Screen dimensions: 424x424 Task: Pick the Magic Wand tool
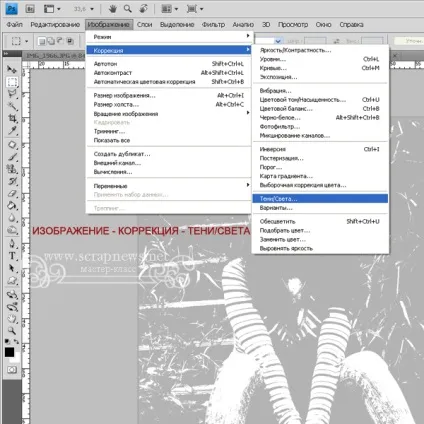tap(12, 106)
